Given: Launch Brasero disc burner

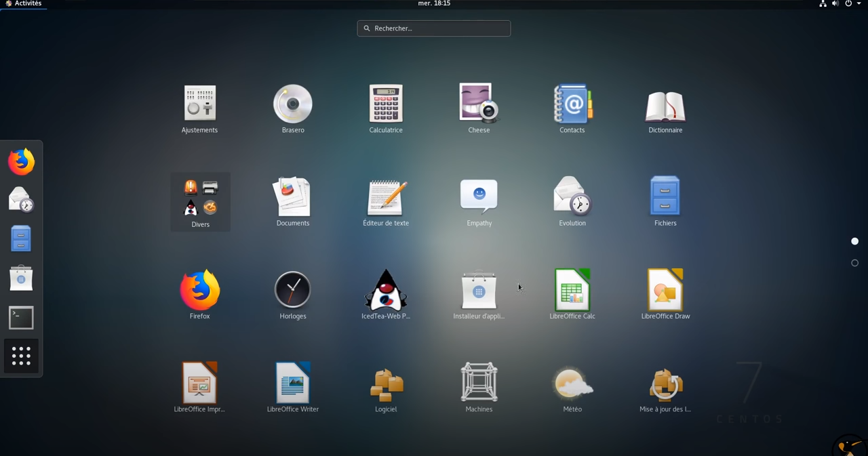Looking at the screenshot, I should coord(293,108).
